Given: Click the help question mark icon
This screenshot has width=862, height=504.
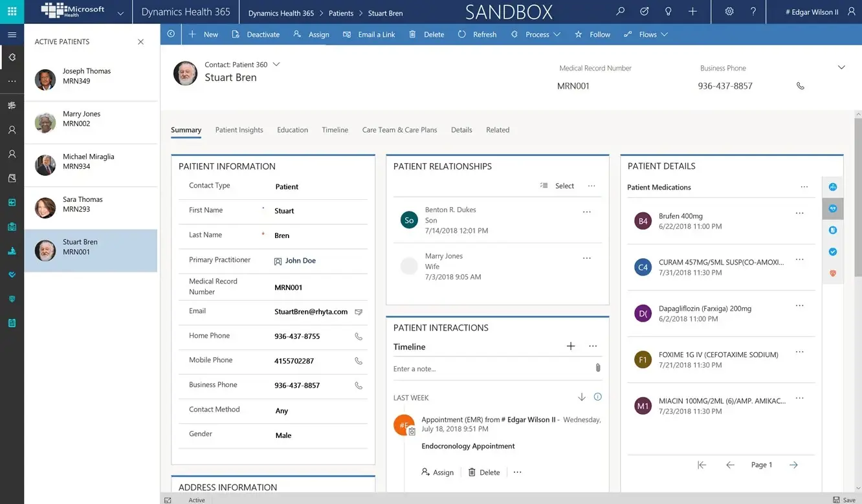Looking at the screenshot, I should tap(753, 12).
